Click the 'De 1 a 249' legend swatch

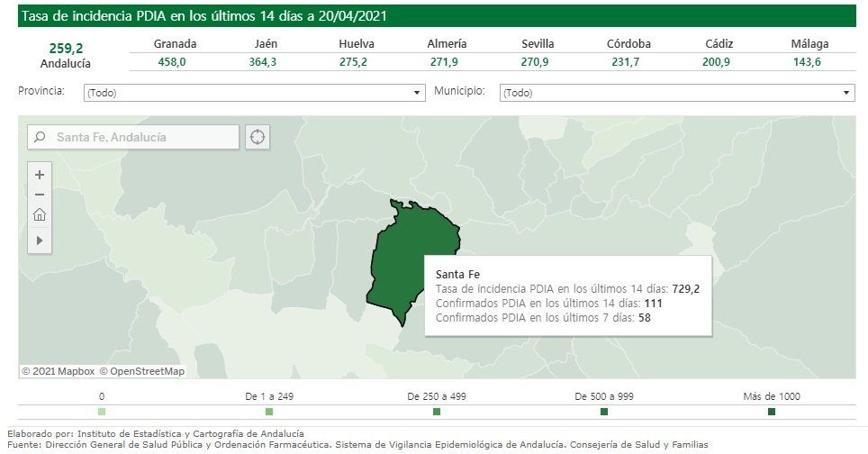(269, 412)
